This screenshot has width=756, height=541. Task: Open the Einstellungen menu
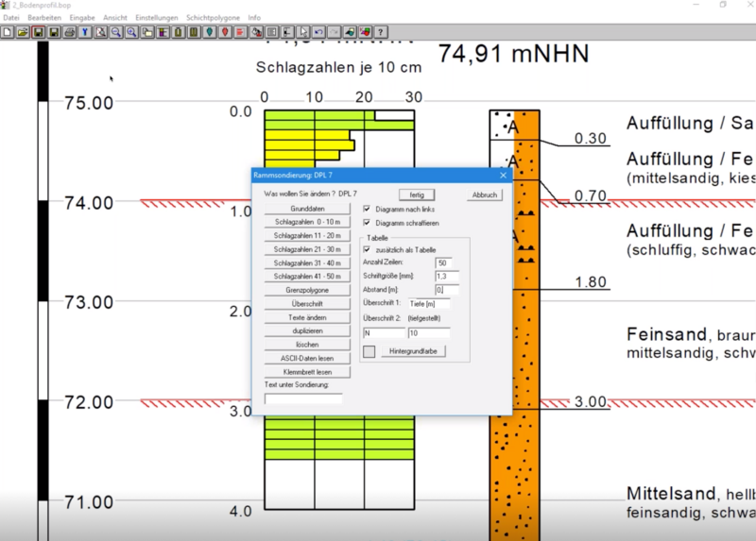point(156,18)
